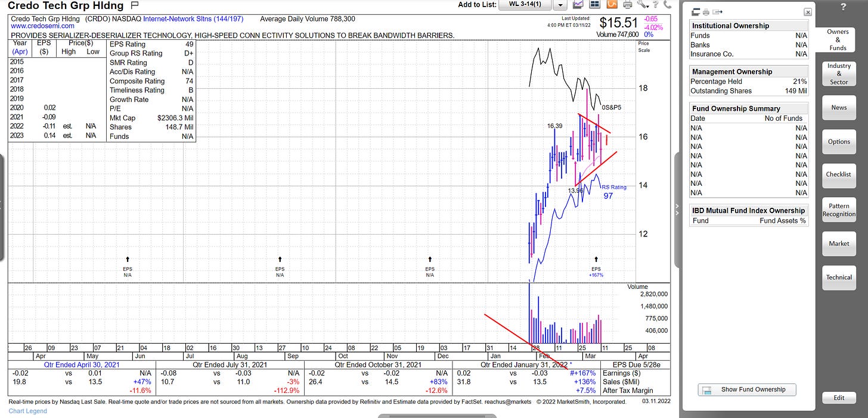
Task: Open the Pattern Recognition tab
Action: pos(839,210)
